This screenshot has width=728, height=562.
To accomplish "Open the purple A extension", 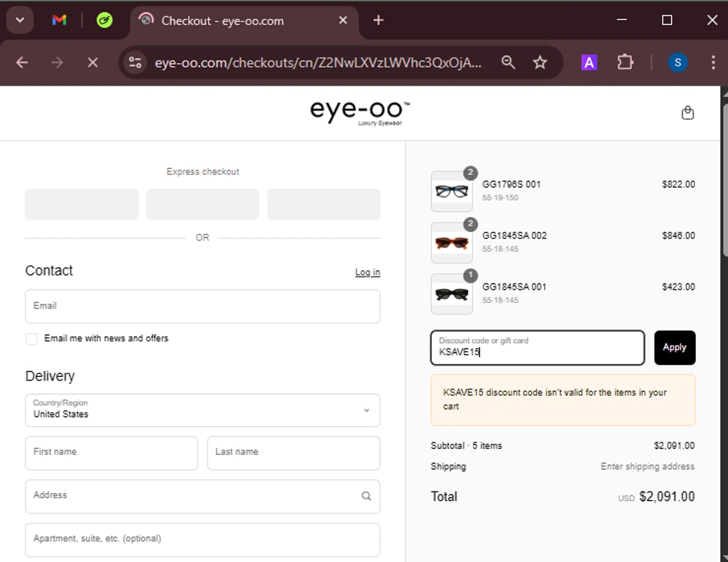I will point(589,62).
